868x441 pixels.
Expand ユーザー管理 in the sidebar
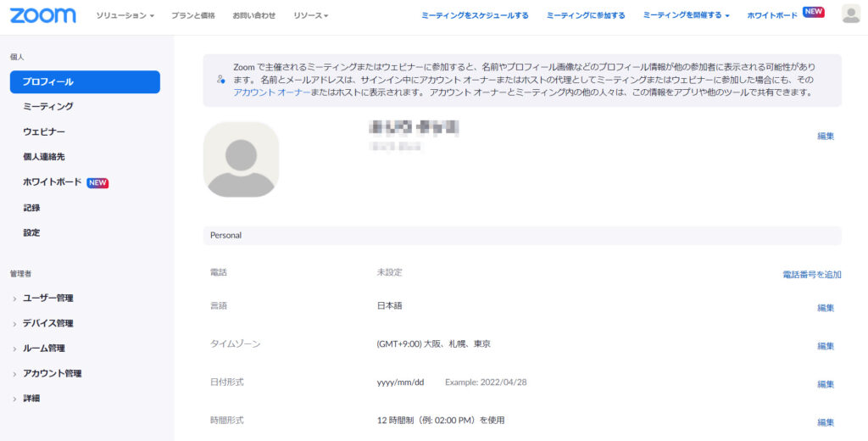(x=47, y=299)
